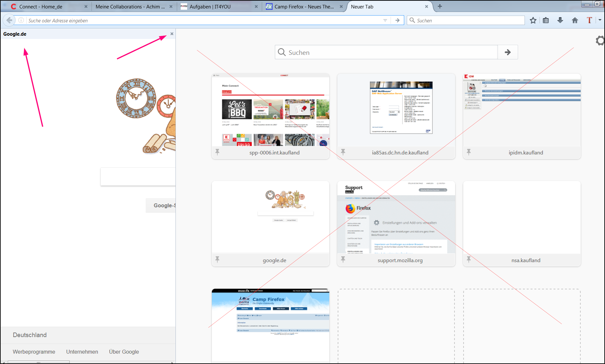Screen dimensions: 605x364
Task: Close the Meine Collaborations tab
Action: [x=171, y=6]
